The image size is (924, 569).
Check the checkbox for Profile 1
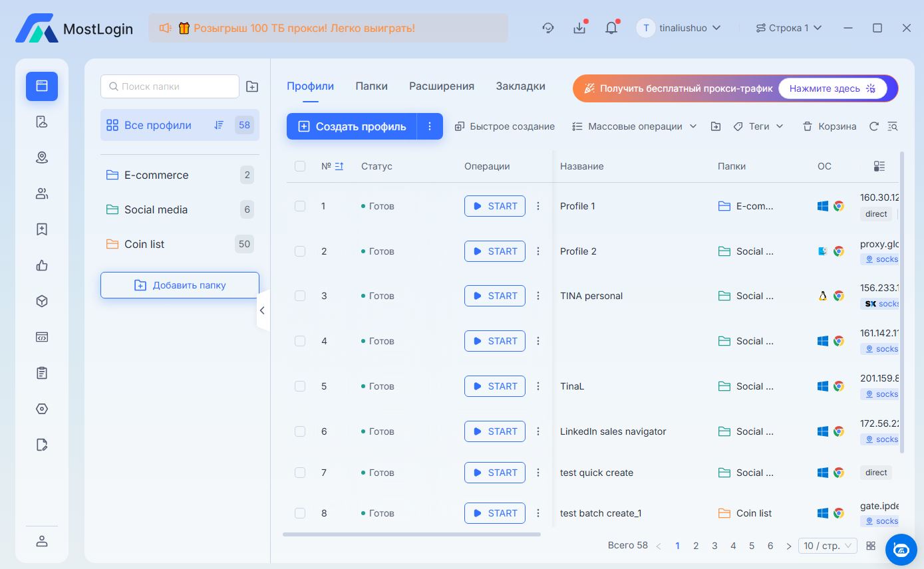(x=300, y=206)
